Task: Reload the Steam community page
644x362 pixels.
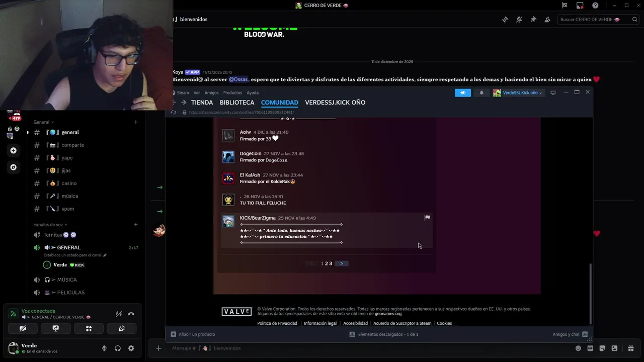Action: (174, 112)
